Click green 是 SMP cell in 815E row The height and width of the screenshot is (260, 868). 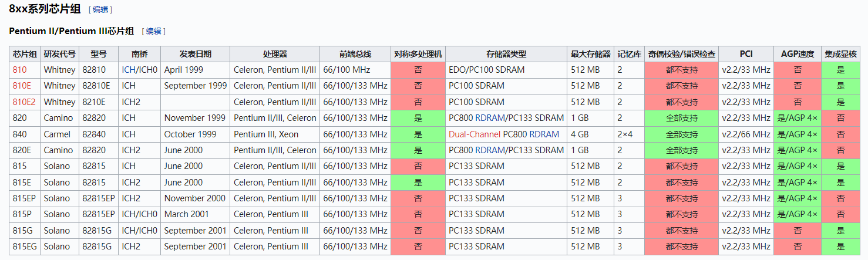(x=418, y=183)
